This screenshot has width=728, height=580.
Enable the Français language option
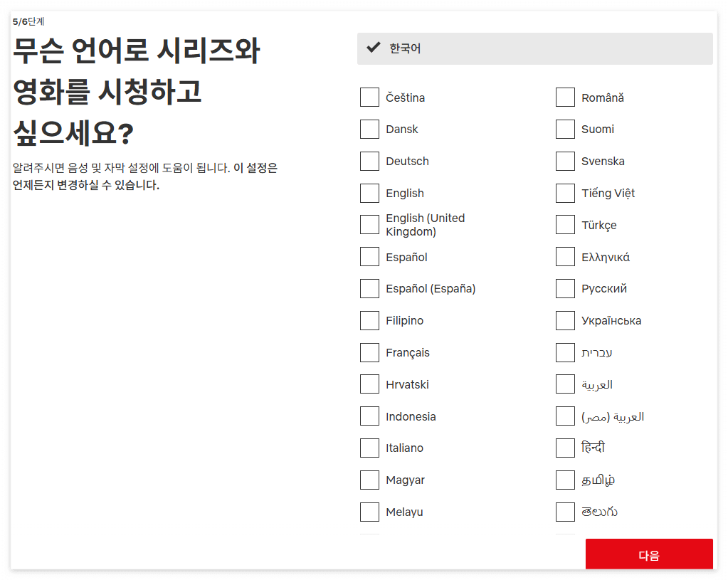point(369,352)
